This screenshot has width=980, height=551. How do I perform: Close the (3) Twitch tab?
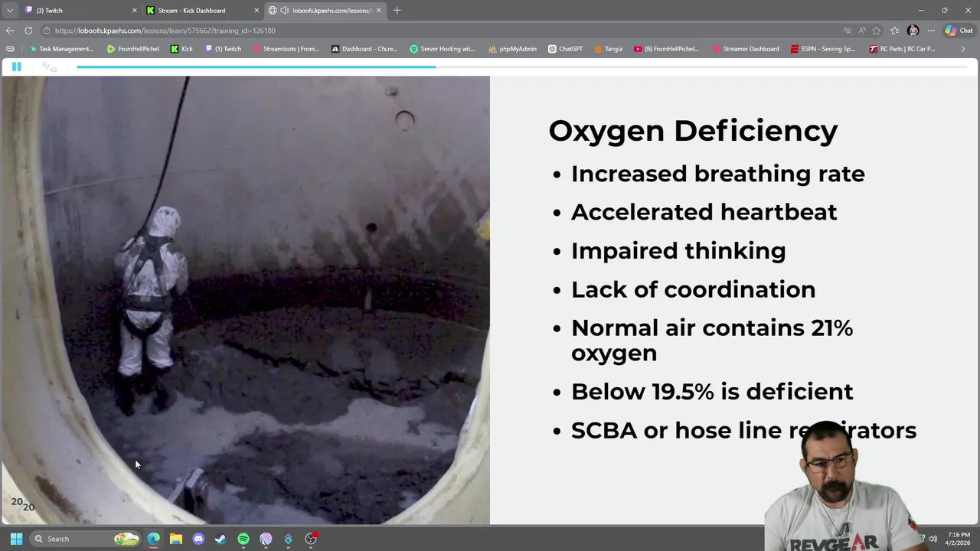point(135,10)
